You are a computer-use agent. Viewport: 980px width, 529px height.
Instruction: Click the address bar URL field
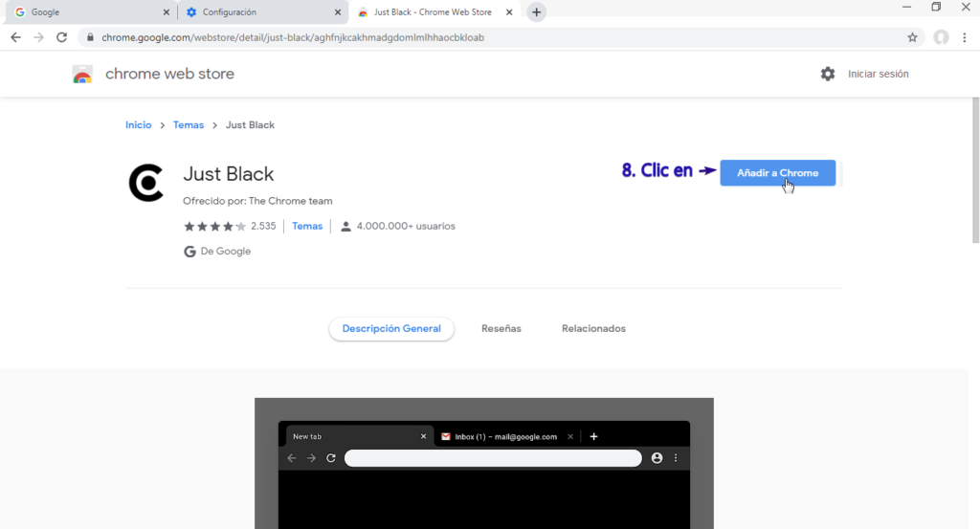(479, 37)
